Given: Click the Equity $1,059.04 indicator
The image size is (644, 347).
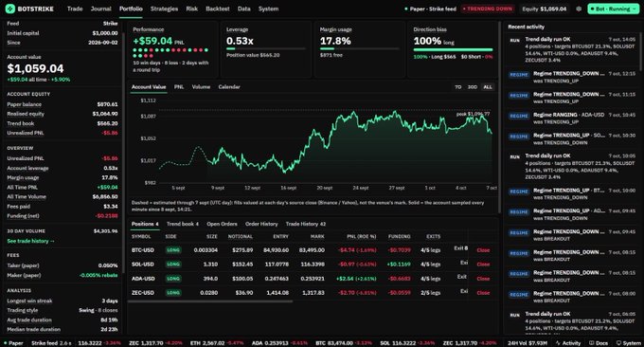Looking at the screenshot, I should 545,9.
